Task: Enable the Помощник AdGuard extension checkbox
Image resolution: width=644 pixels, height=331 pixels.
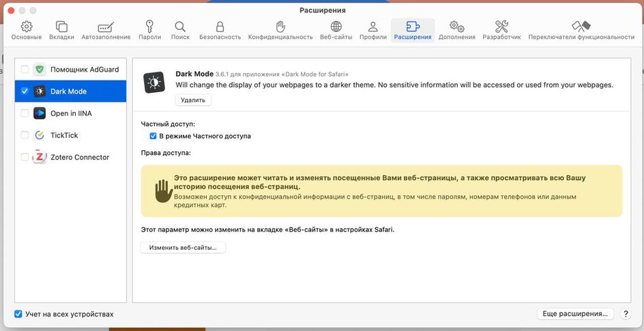Action: [25, 70]
